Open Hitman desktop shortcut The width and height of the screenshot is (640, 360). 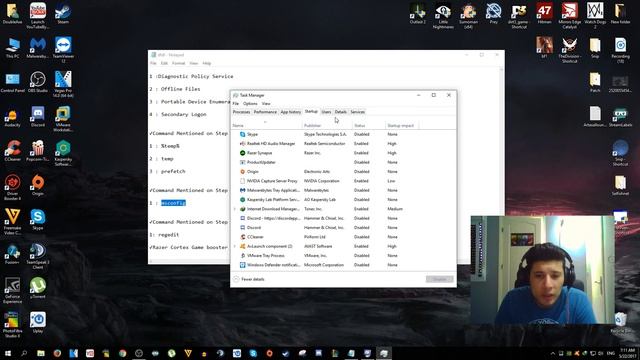[544, 13]
